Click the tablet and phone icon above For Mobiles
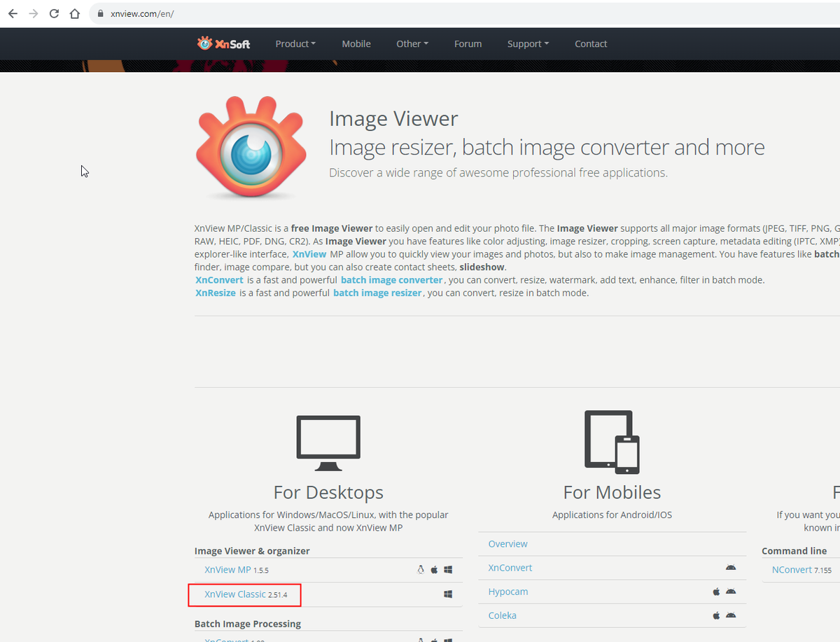The height and width of the screenshot is (642, 840). click(612, 442)
